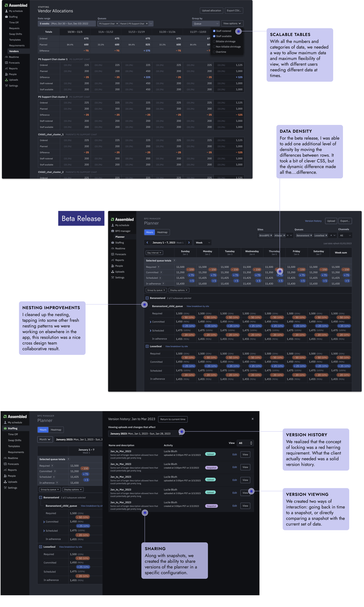
Task: Click the help icon next to Selected queue totals
Action: point(174,261)
